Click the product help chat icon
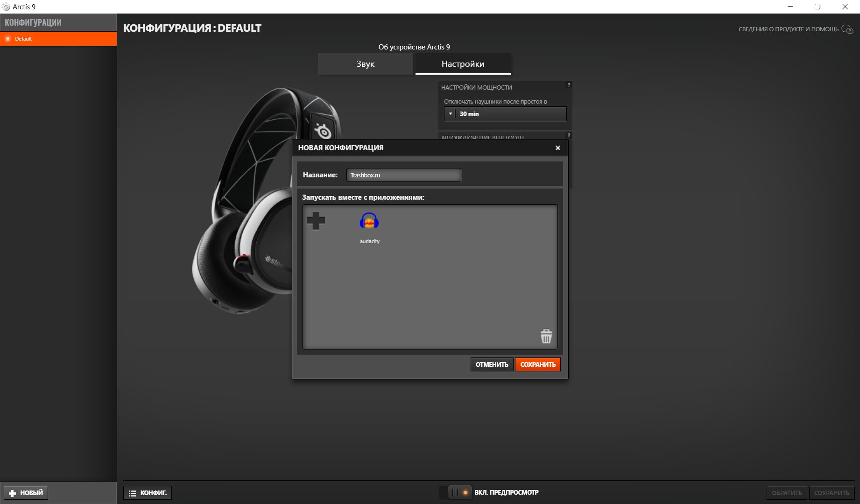The height and width of the screenshot is (504, 860). [847, 29]
